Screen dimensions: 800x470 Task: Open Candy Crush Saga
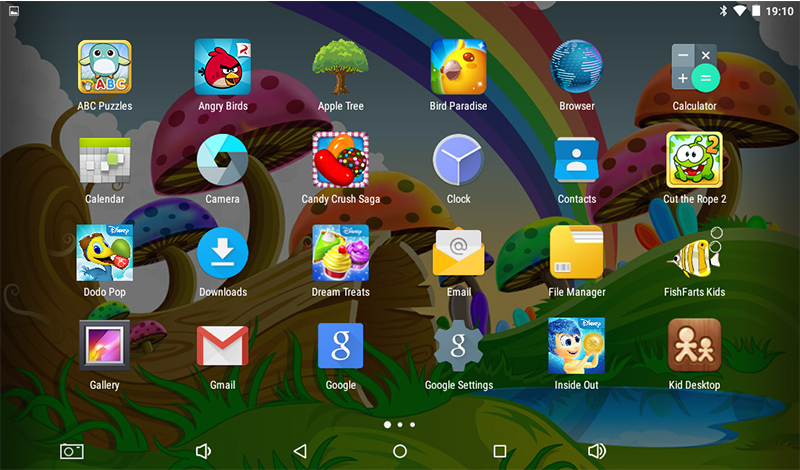(x=340, y=160)
